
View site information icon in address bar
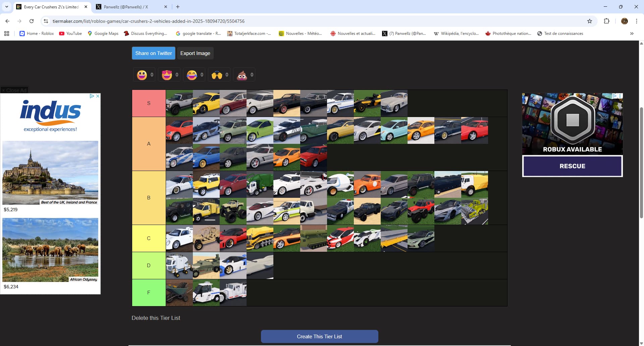coord(46,21)
